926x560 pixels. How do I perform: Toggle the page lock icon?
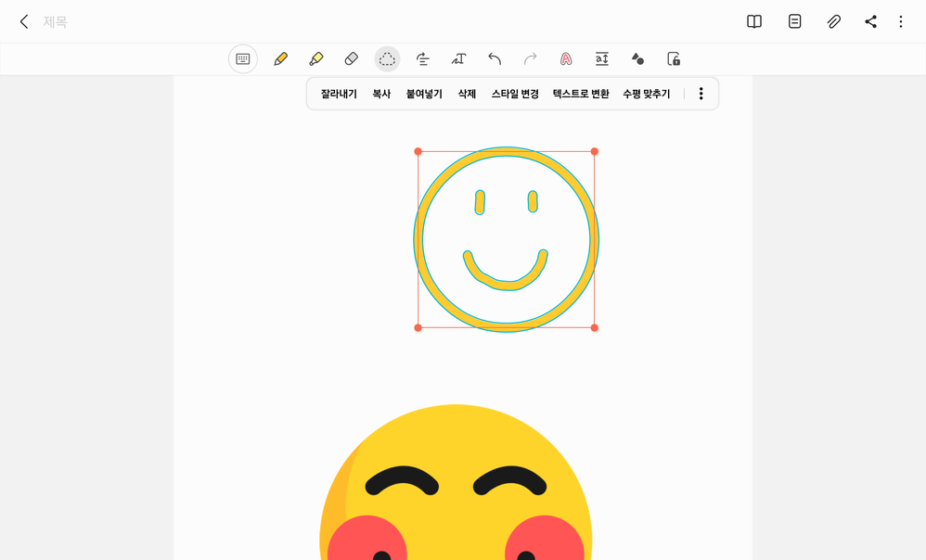point(674,59)
